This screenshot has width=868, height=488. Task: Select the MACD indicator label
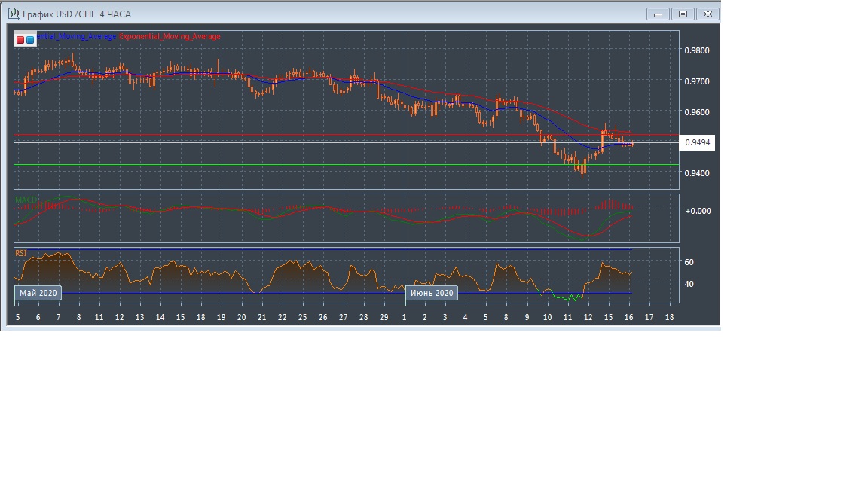[26, 200]
